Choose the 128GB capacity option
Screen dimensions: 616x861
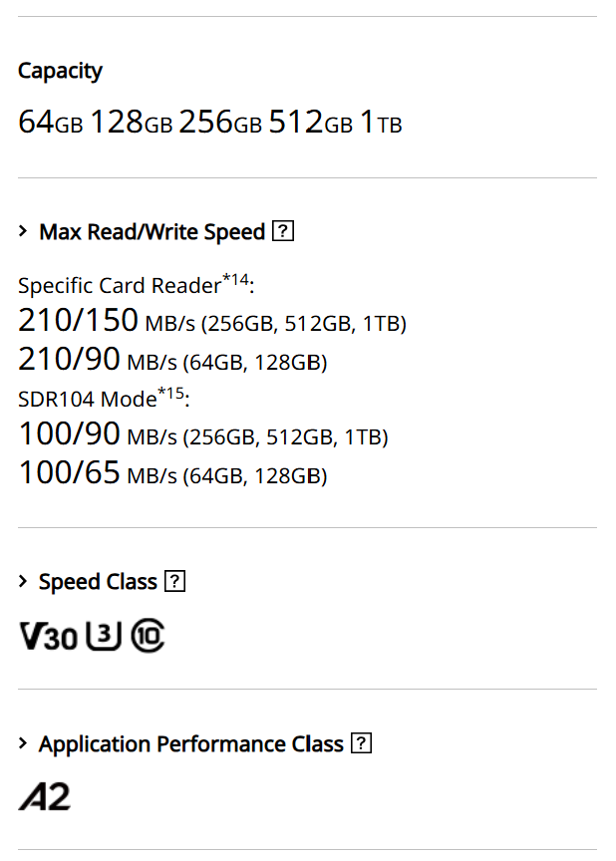pos(131,123)
